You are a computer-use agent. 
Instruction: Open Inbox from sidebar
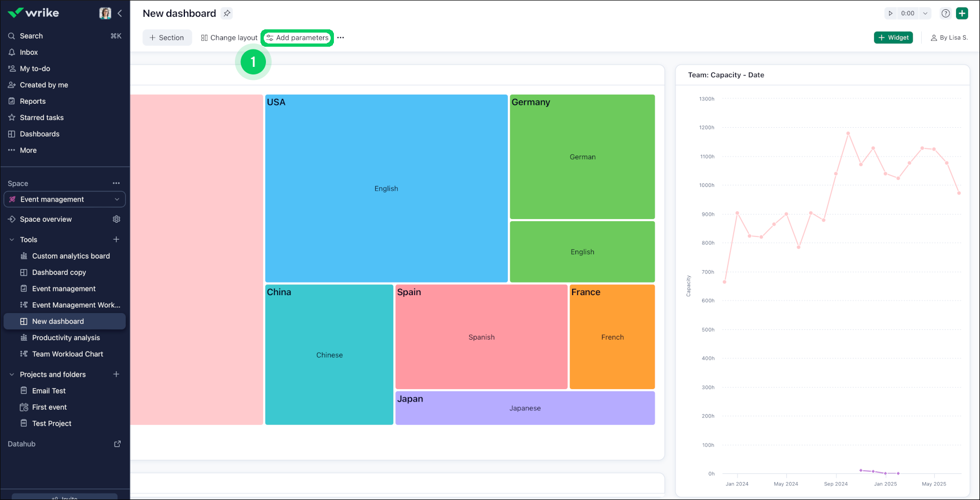[29, 52]
